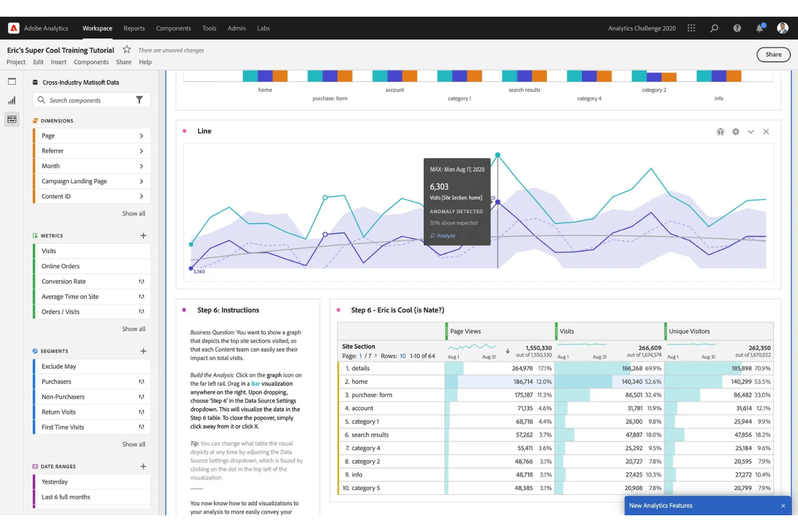Open the Project menu
The height and width of the screenshot is (532, 798).
tap(16, 62)
